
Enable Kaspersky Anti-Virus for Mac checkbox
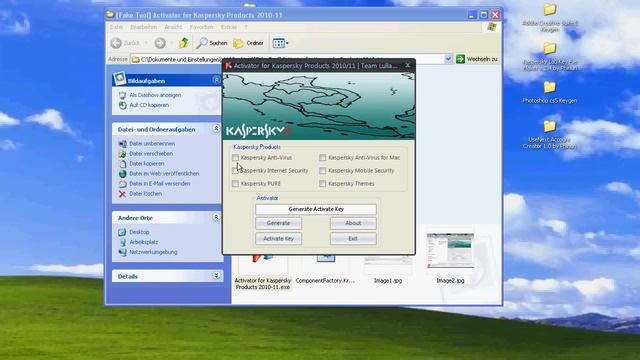[x=323, y=158]
